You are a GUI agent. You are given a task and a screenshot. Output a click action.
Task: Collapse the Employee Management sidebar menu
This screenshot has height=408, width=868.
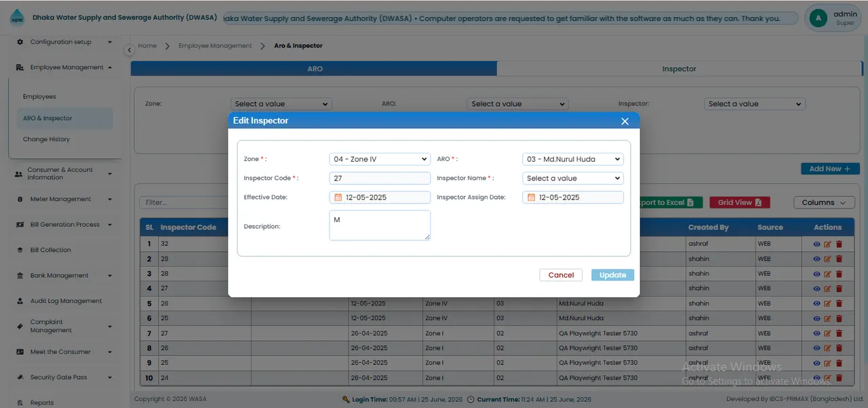64,67
